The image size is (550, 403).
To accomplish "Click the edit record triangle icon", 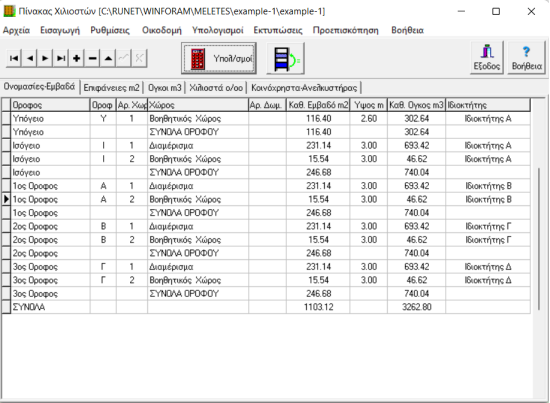I will click(x=108, y=58).
